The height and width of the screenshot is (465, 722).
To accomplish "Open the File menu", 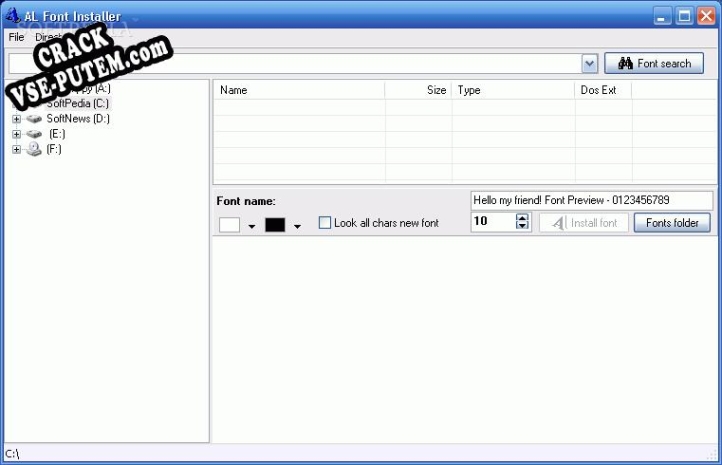I will (16, 37).
